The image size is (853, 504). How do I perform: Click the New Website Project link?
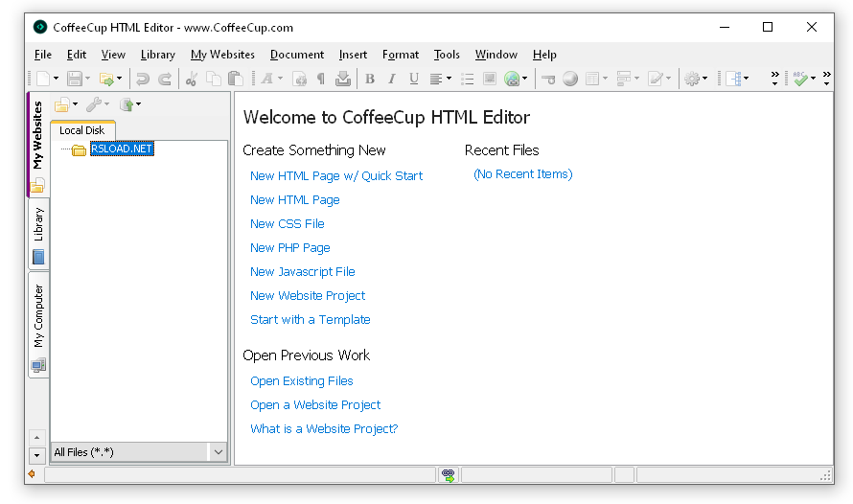pos(308,296)
